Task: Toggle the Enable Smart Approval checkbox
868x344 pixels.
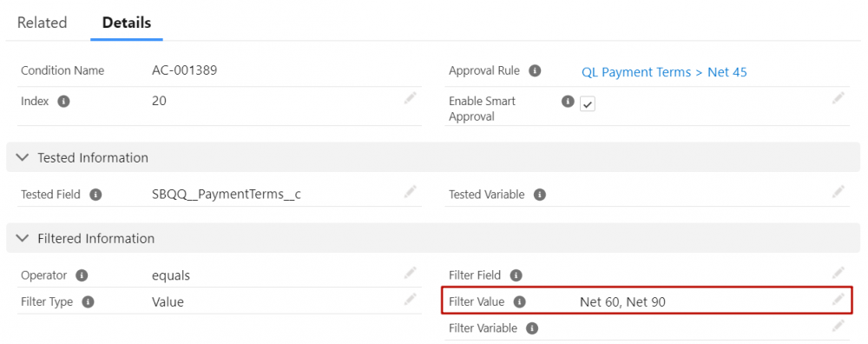Action: 588,103
